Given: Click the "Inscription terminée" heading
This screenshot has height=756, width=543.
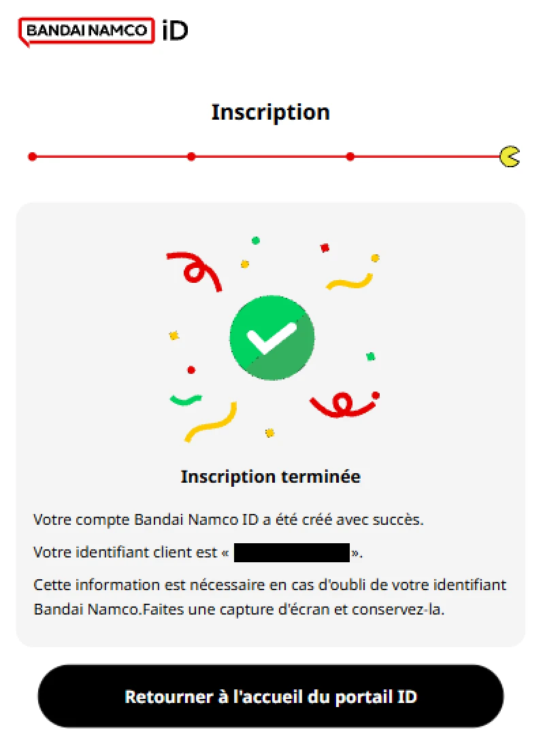Looking at the screenshot, I should point(271,477).
